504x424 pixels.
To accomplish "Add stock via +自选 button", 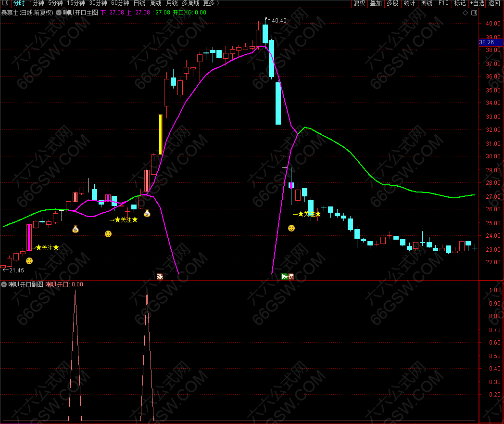I will (x=477, y=3).
